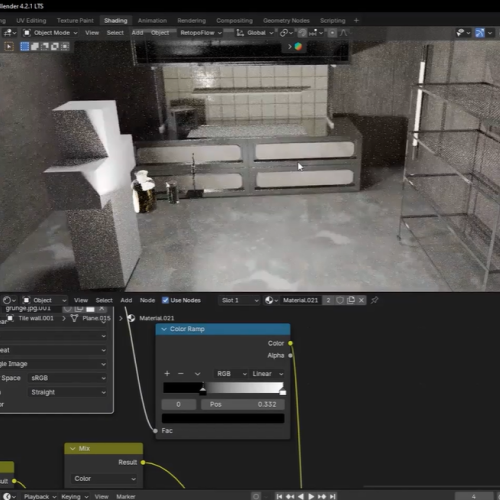The width and height of the screenshot is (500, 500).
Task: Jump to the end frame
Action: pos(332,496)
